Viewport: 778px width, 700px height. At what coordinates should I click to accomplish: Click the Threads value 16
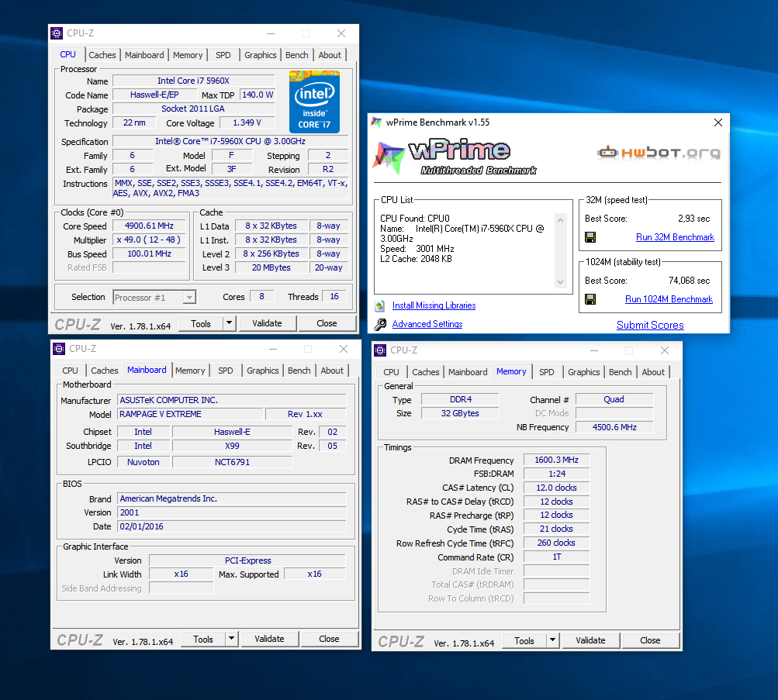click(x=334, y=296)
